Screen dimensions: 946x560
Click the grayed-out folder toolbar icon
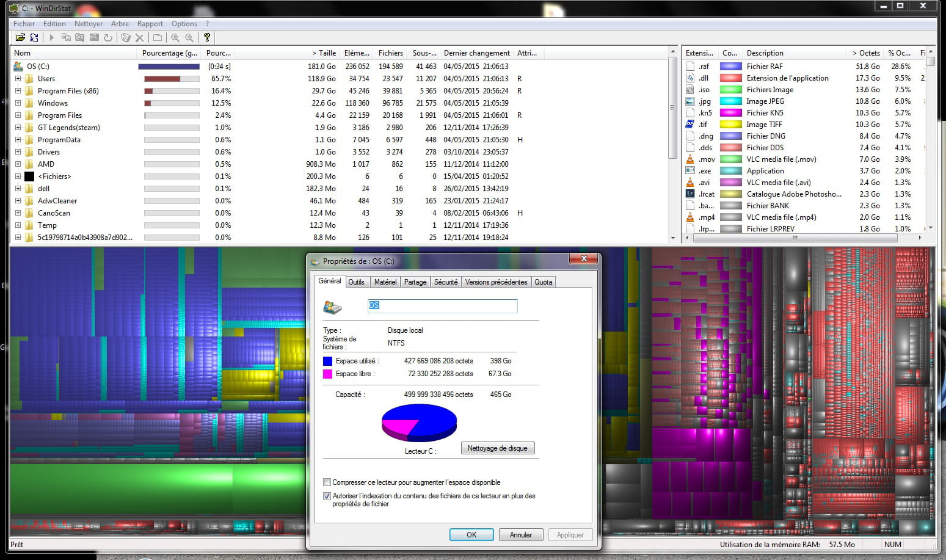158,38
